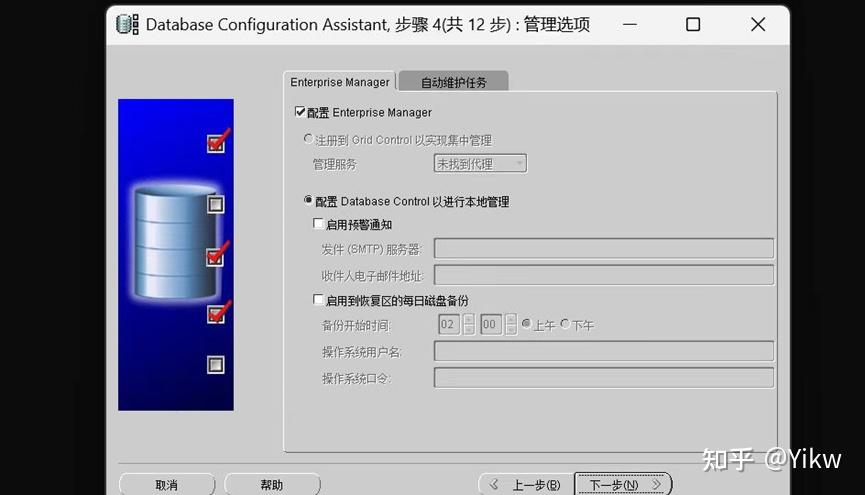Enable 启用预警通知 checkbox
The height and width of the screenshot is (495, 865).
tap(318, 223)
